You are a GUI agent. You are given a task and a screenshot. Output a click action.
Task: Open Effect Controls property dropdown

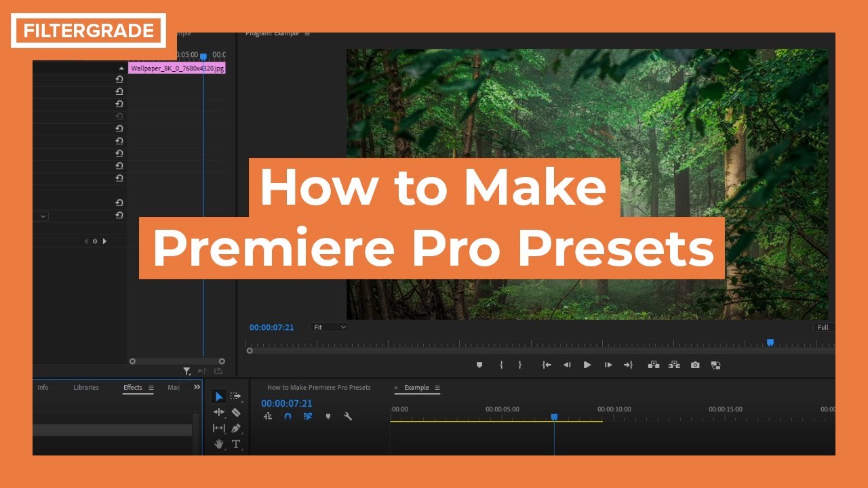(41, 216)
